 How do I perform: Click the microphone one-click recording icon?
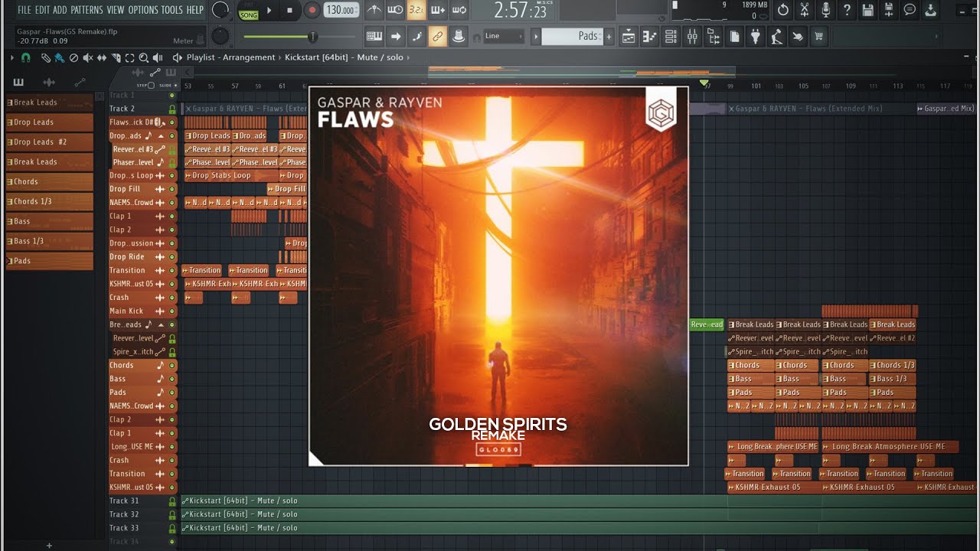(x=825, y=11)
